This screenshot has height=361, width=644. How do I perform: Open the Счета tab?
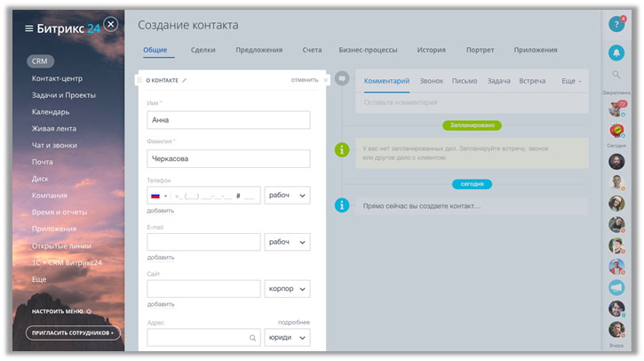(x=312, y=50)
